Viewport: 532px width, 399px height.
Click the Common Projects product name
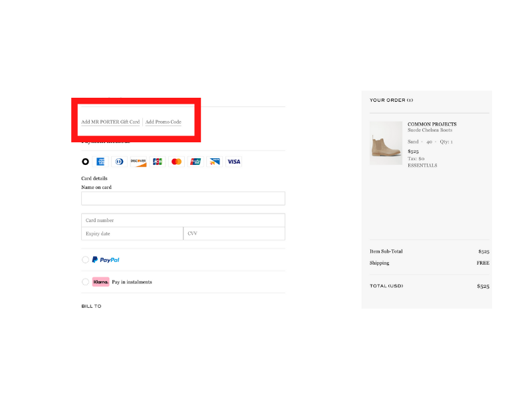[432, 124]
